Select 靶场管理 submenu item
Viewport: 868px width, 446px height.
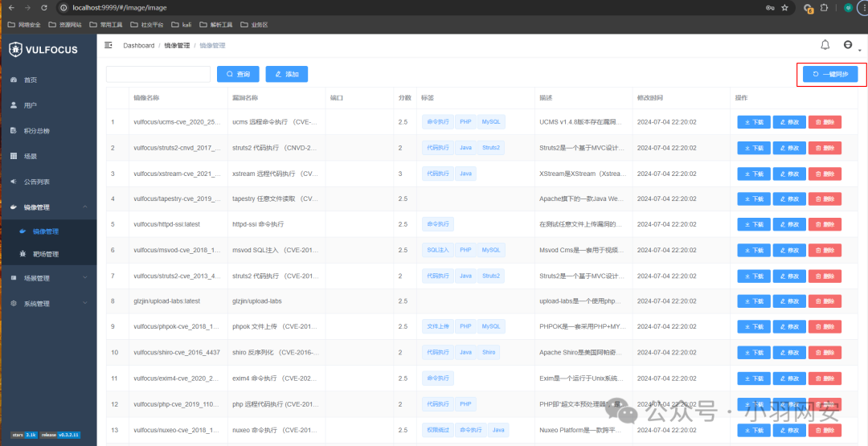45,254
